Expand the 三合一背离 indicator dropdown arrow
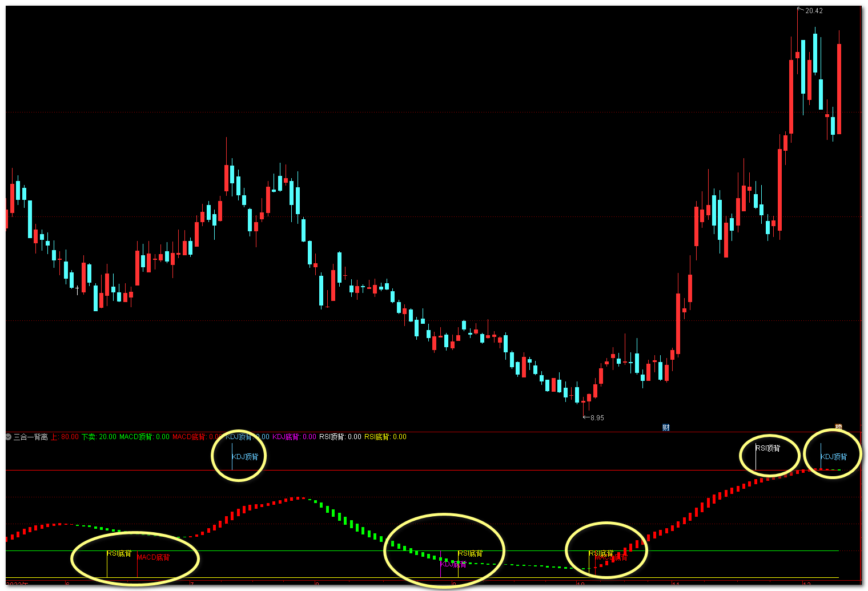The height and width of the screenshot is (591, 868). pos(9,437)
